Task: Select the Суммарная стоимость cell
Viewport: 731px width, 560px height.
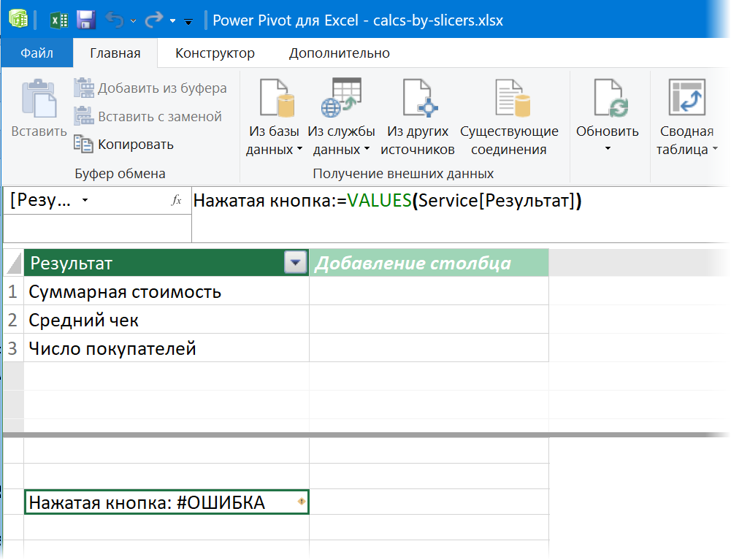Action: [x=167, y=291]
